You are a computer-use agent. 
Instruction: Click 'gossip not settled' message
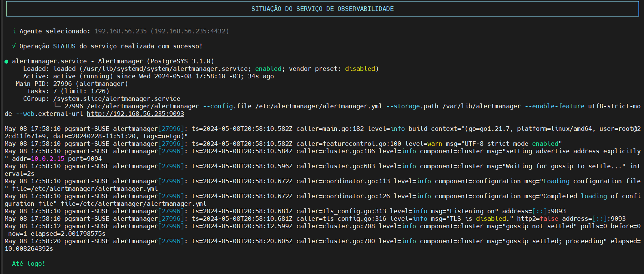pyautogui.click(x=540, y=226)
